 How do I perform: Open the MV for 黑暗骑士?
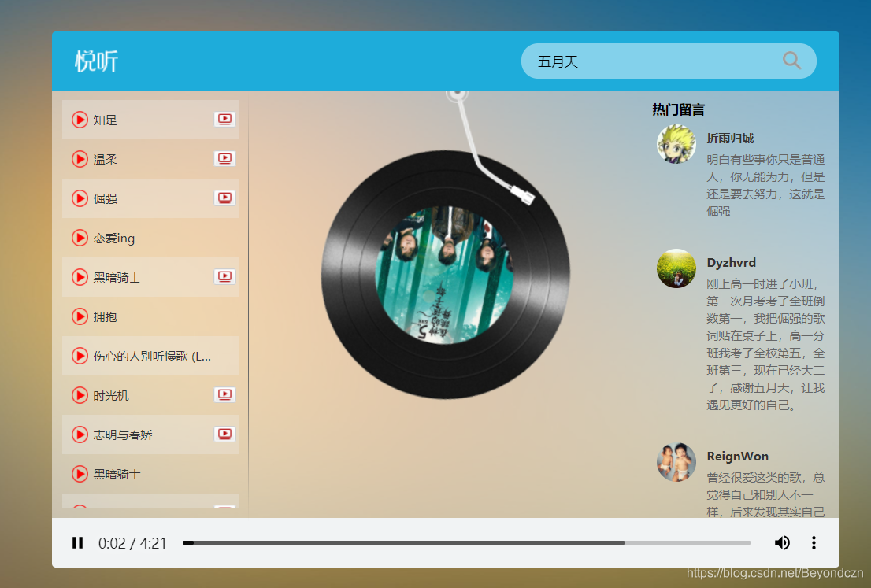point(224,276)
